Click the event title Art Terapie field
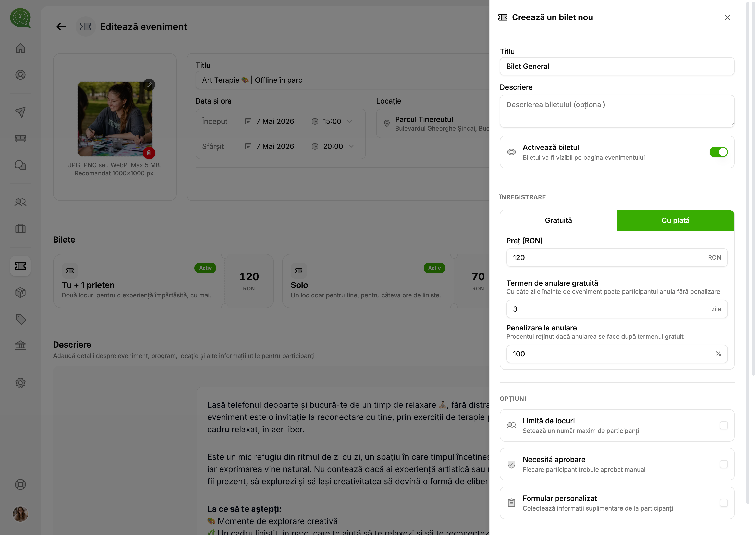The image size is (756, 535). pos(342,80)
